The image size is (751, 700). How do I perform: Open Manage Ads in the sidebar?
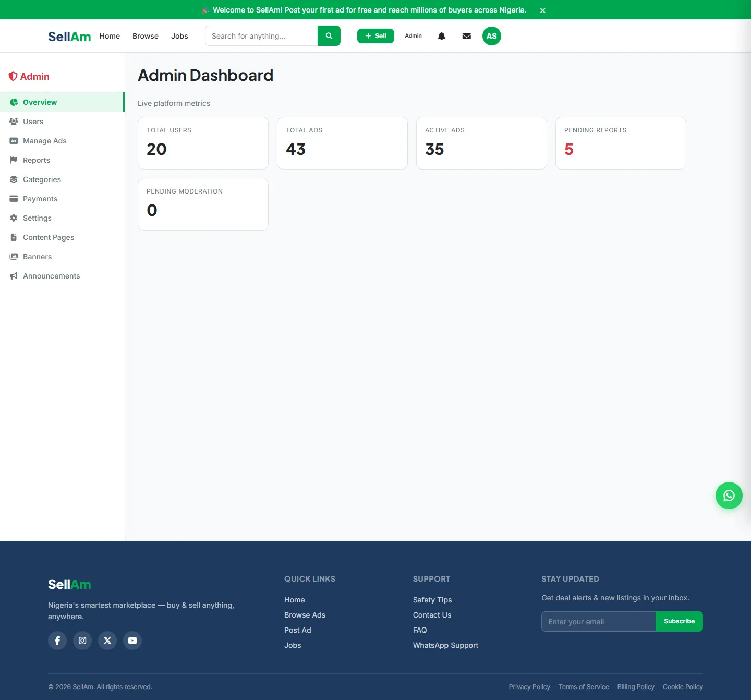tap(62, 141)
